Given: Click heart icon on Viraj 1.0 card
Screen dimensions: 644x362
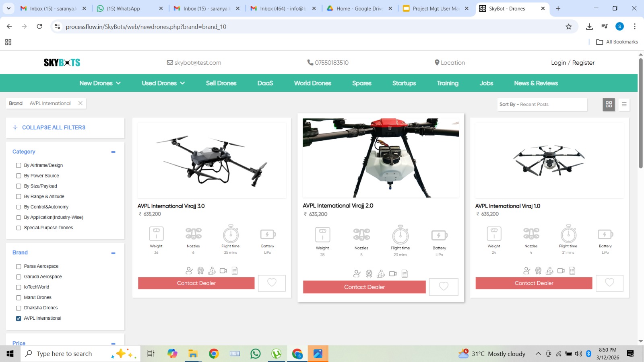Looking at the screenshot, I should 609,283.
